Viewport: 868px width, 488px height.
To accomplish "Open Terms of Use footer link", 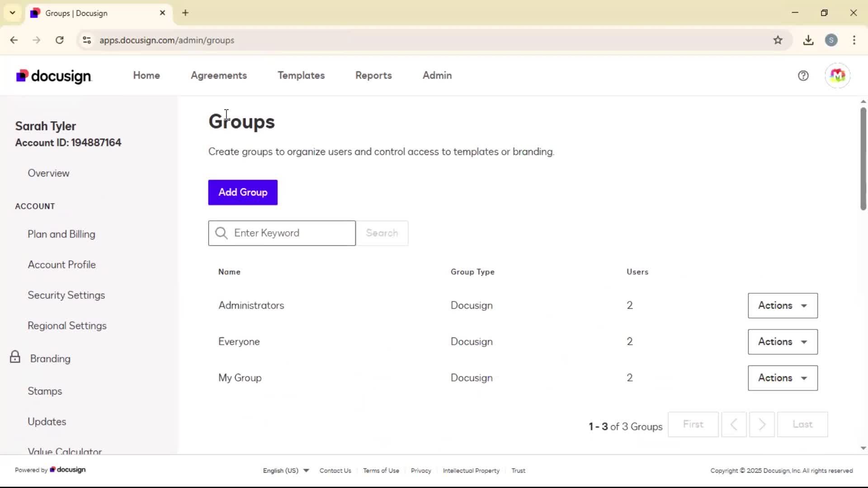I will point(381,470).
